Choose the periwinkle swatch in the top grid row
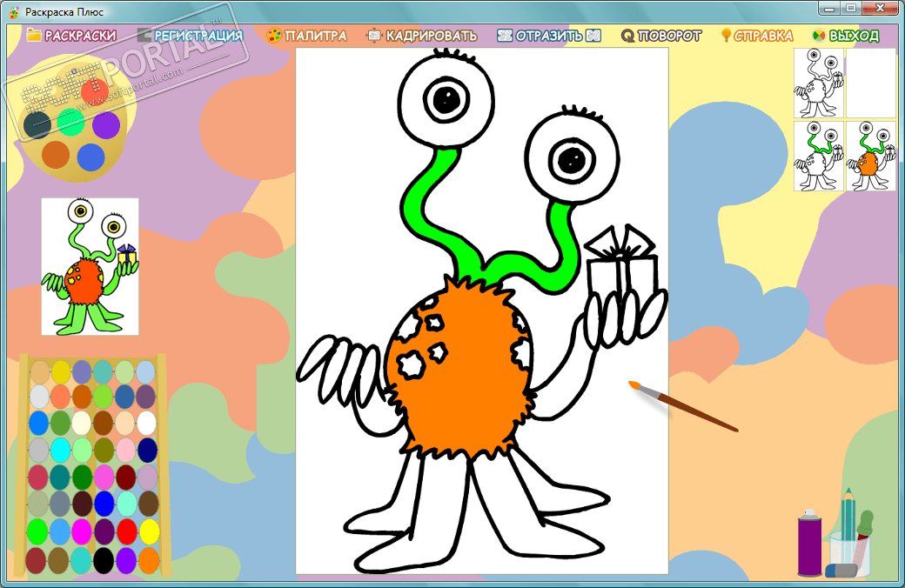The height and width of the screenshot is (588, 905). [82, 372]
